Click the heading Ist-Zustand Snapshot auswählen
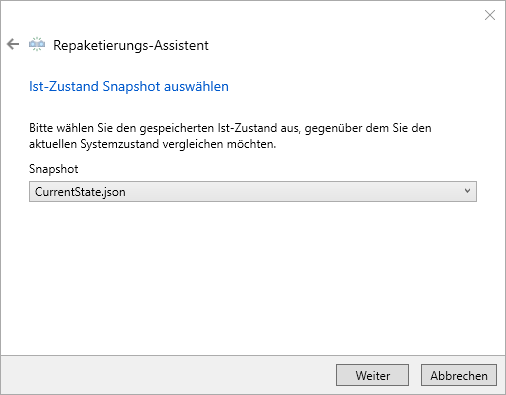 click(129, 87)
